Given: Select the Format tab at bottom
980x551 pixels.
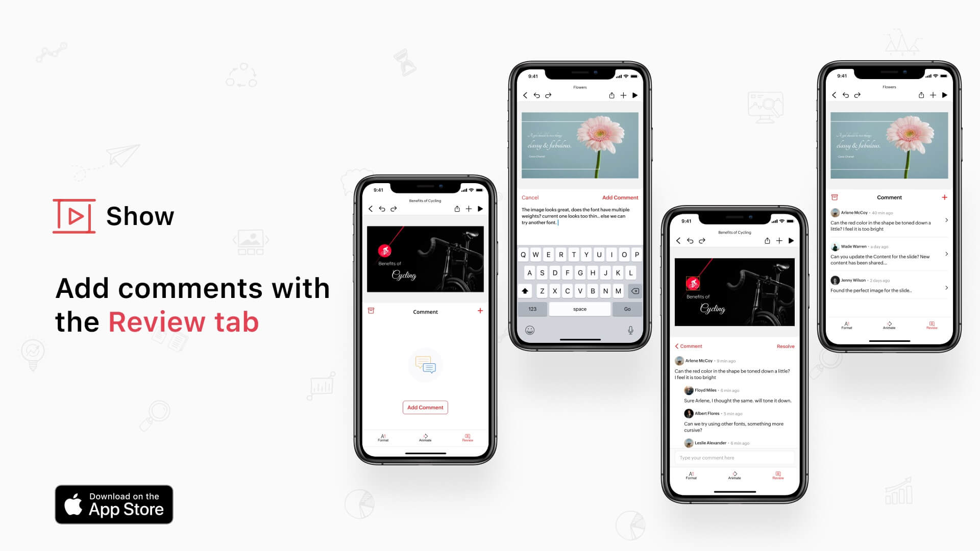Looking at the screenshot, I should 384,437.
